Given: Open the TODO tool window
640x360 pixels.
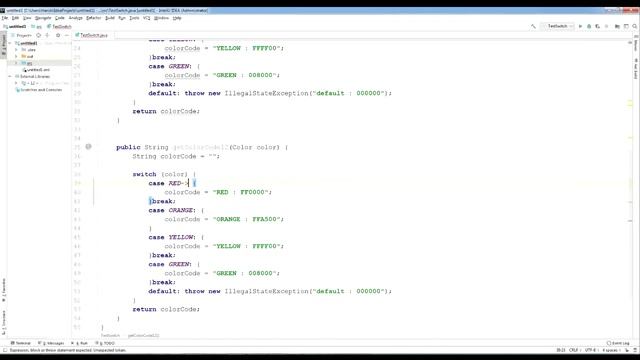Looking at the screenshot, I should pos(104,343).
